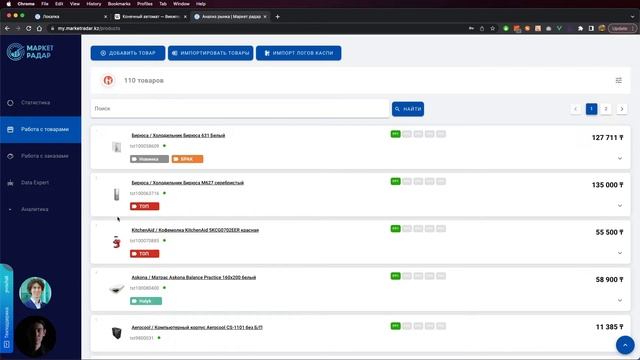The image size is (640, 360).
Task: Open Data Expert in the sidebar
Action: click(x=40, y=183)
